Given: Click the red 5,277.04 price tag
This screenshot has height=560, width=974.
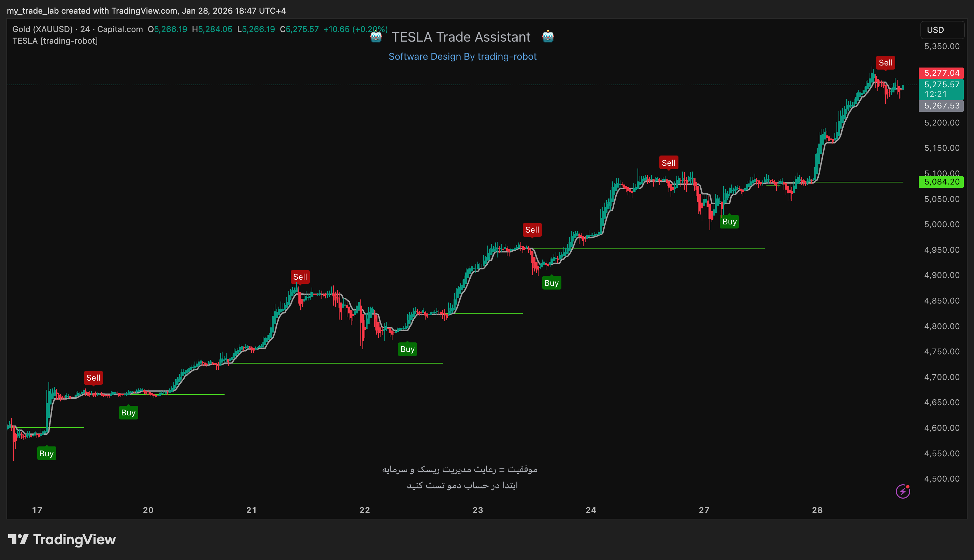Looking at the screenshot, I should (941, 73).
